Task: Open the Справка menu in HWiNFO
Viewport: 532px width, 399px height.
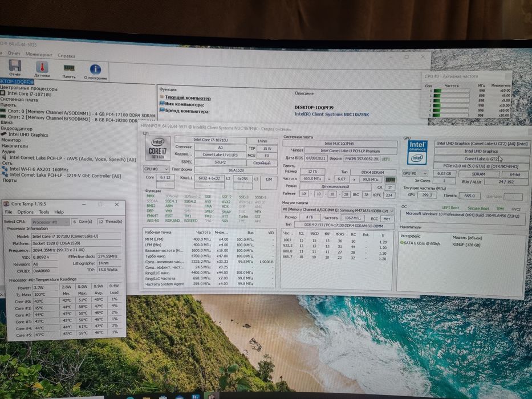Action: click(x=67, y=55)
